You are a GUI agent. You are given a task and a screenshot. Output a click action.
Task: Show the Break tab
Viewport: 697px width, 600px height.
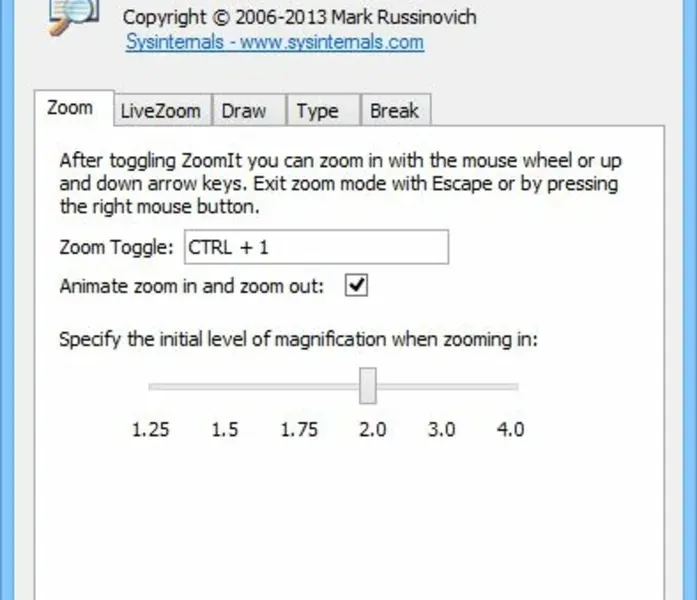394,111
